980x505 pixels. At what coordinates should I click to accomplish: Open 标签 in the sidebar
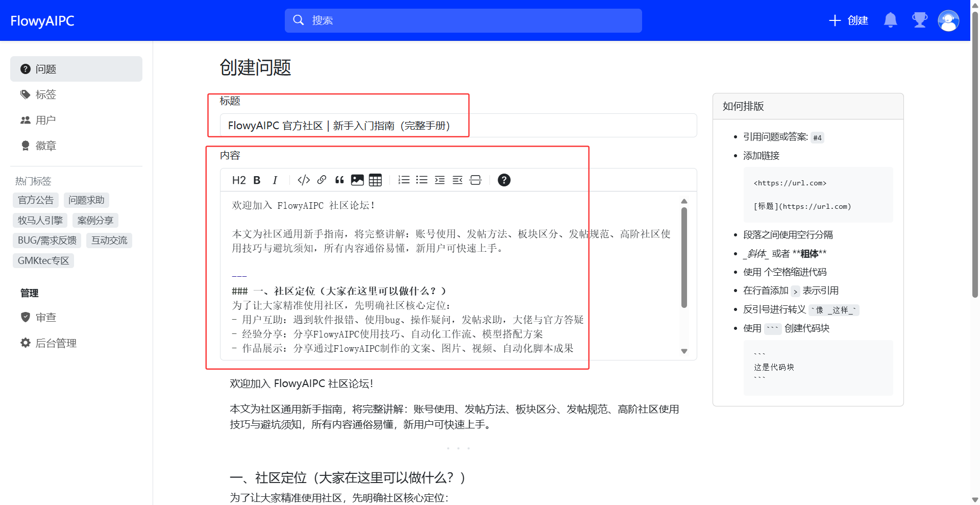click(x=76, y=94)
